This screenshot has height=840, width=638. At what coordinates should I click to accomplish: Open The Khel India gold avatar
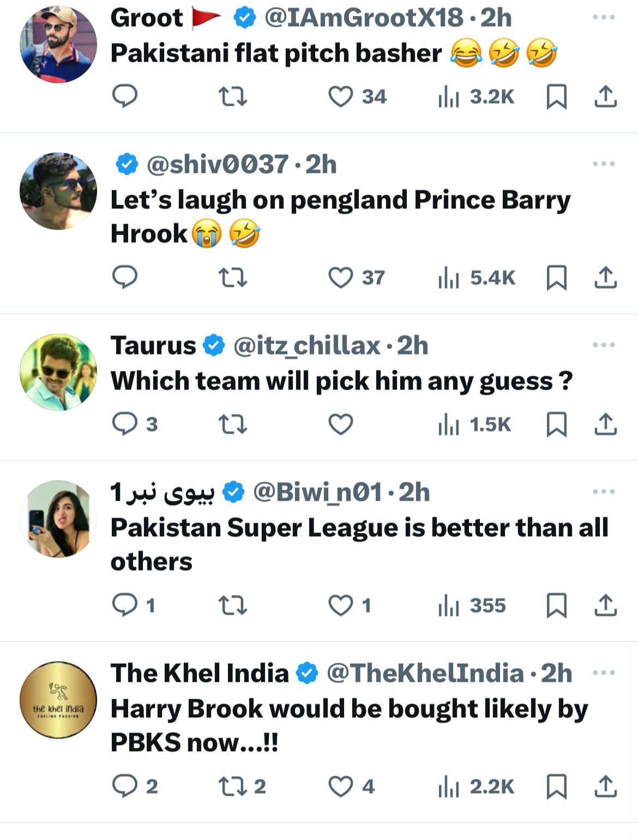(58, 700)
